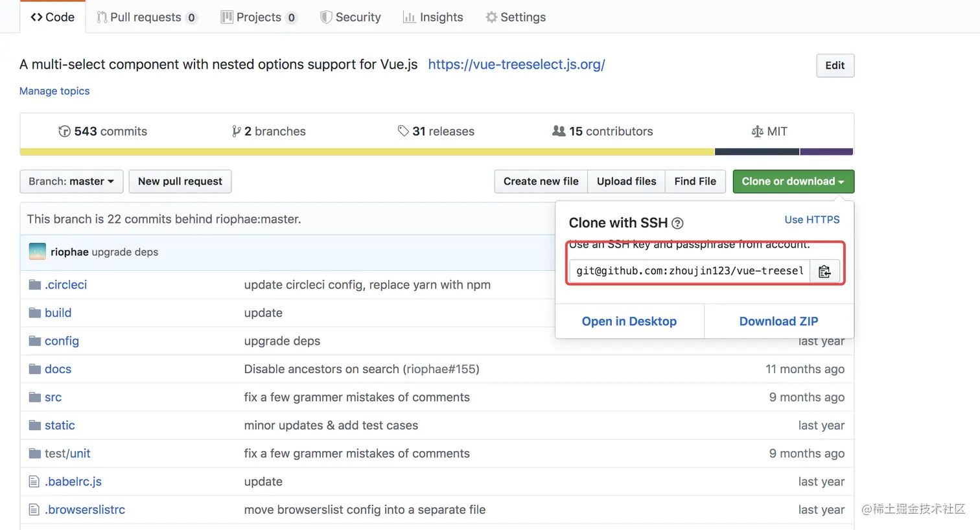The height and width of the screenshot is (530, 980).
Task: Click the license scale icon
Action: [x=757, y=132]
